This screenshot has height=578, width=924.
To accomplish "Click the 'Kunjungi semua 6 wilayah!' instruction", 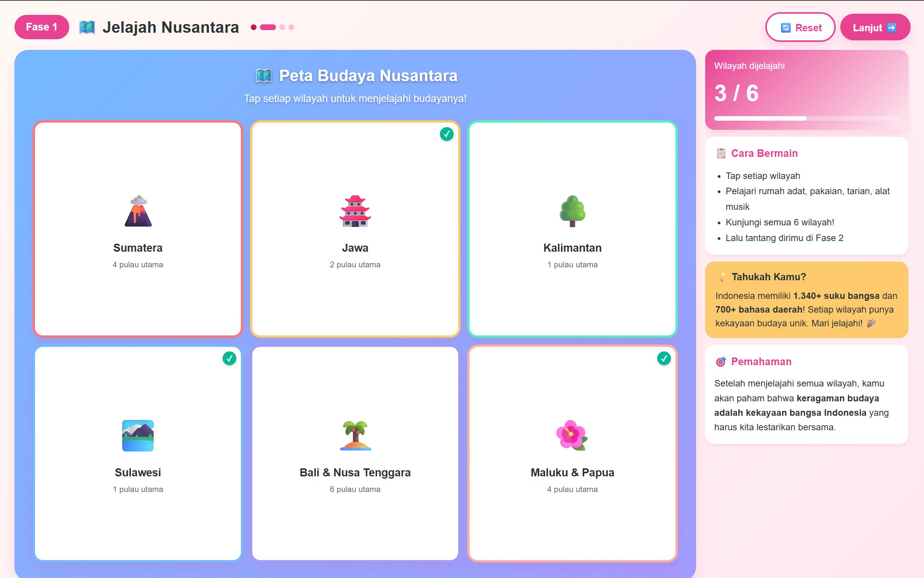I will pyautogui.click(x=780, y=222).
